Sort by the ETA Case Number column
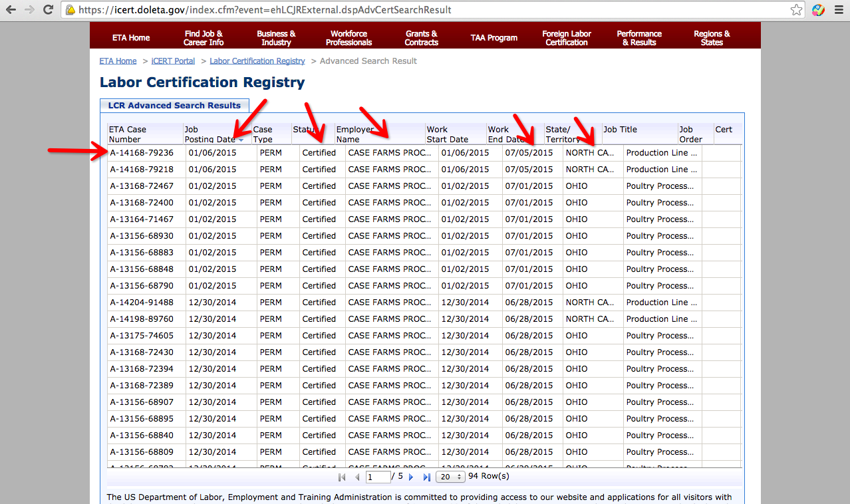The height and width of the screenshot is (504, 850). pyautogui.click(x=145, y=134)
